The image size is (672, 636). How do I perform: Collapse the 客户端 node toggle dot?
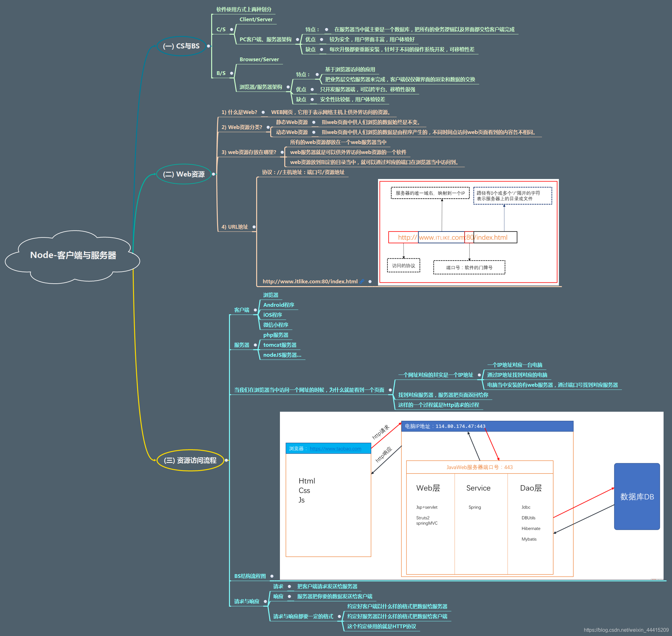255,310
